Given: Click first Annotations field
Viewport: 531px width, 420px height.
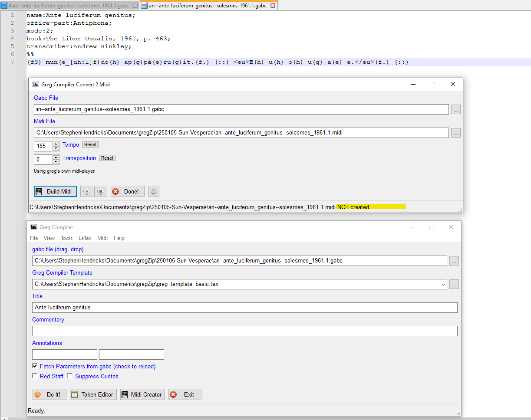Looking at the screenshot, I should tap(65, 354).
